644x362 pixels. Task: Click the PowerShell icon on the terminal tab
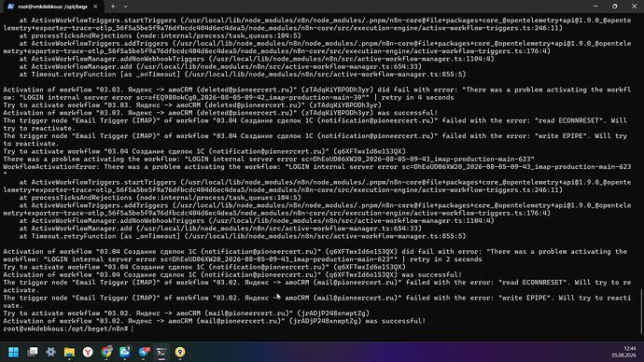[x=10, y=7]
